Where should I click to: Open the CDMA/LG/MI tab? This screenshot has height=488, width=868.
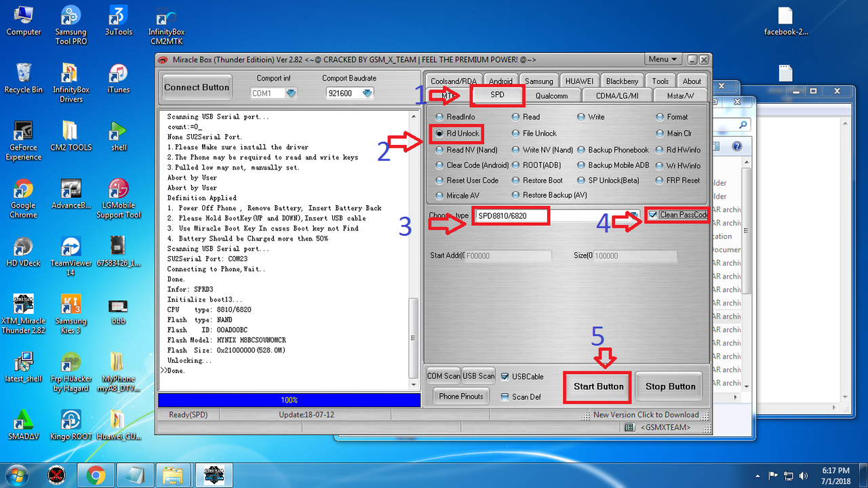pos(617,96)
